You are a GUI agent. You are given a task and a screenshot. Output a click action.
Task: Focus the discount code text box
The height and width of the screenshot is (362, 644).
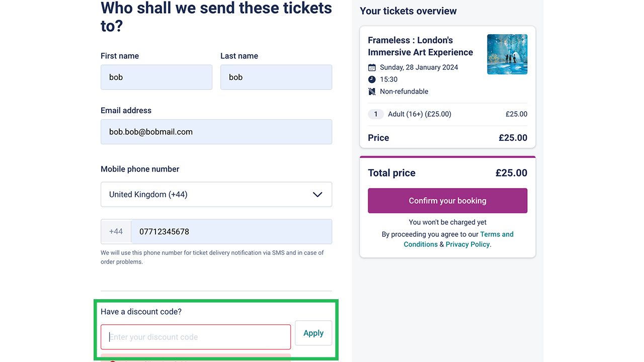[x=196, y=337]
